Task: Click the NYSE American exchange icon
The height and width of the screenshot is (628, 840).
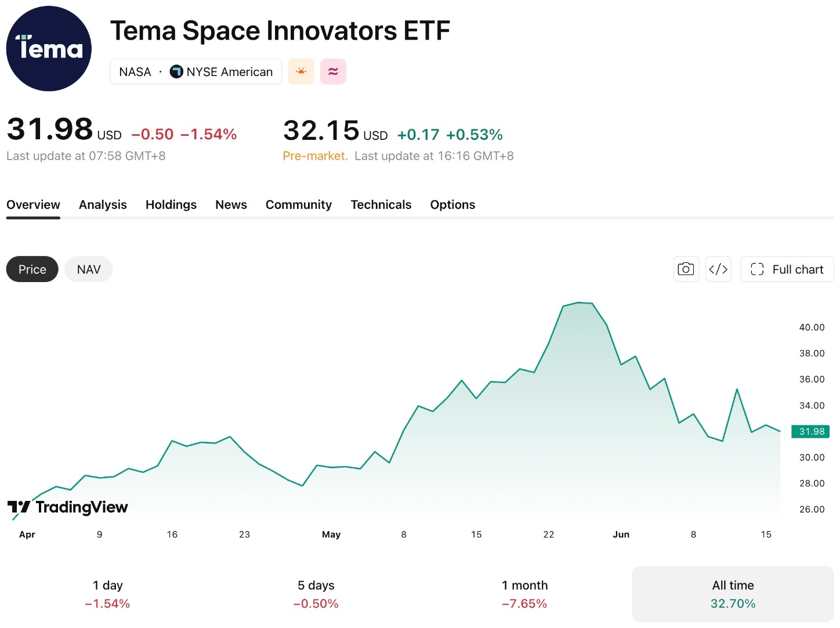Action: coord(176,71)
